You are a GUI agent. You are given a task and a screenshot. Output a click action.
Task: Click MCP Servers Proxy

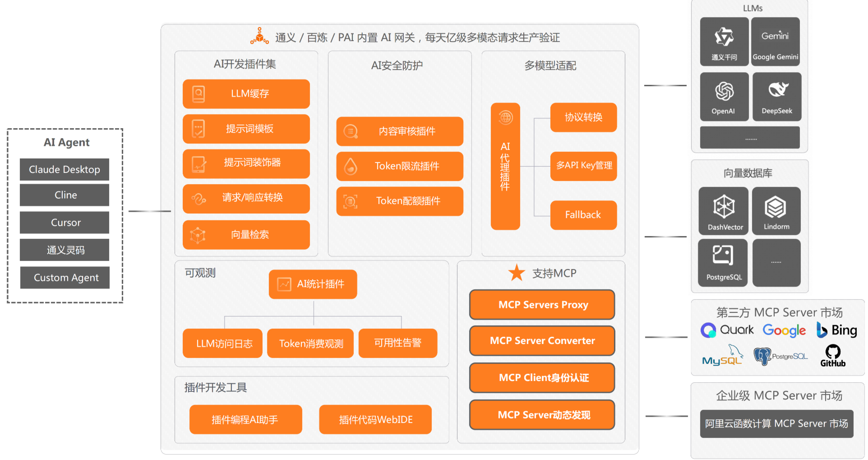coord(542,305)
